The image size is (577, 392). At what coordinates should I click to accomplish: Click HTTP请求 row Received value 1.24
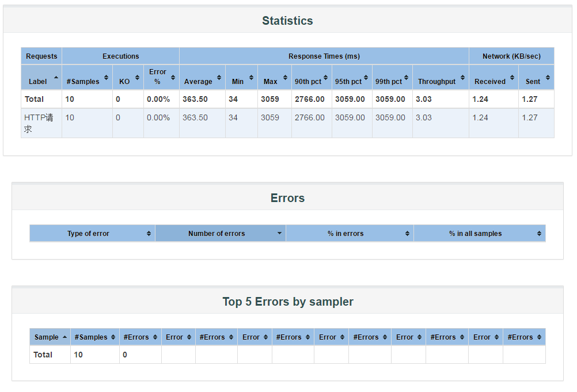click(x=480, y=117)
